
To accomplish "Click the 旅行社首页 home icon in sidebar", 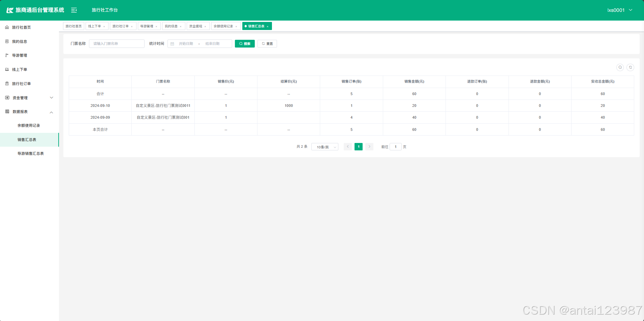I will coord(7,27).
